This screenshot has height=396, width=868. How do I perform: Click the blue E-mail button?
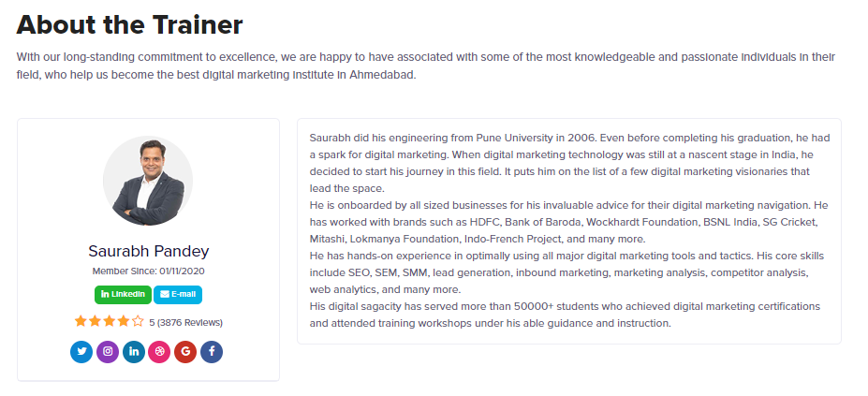pos(178,295)
